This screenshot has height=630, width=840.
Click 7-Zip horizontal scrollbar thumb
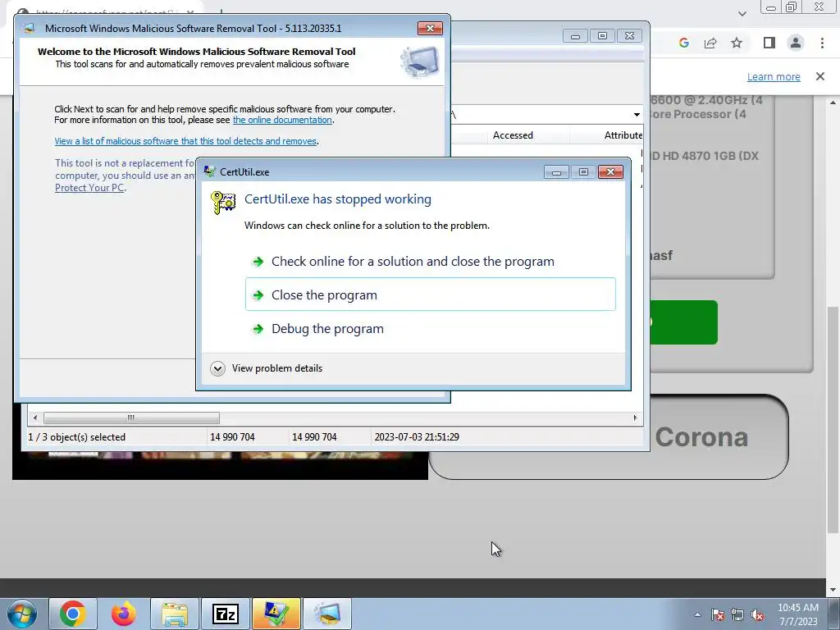131,418
